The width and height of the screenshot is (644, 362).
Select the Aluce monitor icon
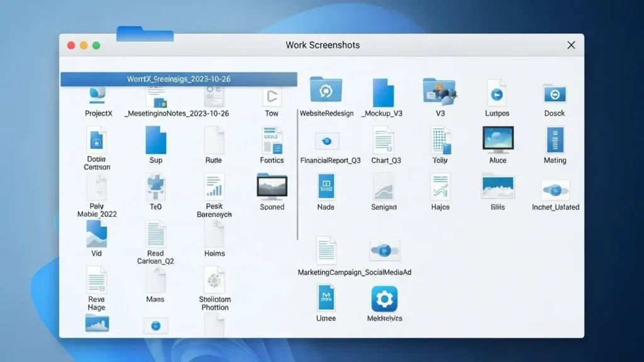497,140
